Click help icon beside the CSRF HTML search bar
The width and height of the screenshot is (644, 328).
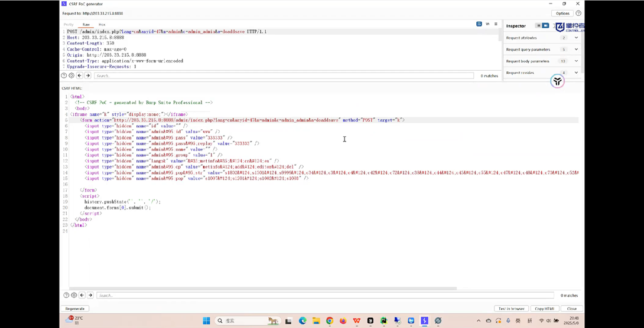66,295
